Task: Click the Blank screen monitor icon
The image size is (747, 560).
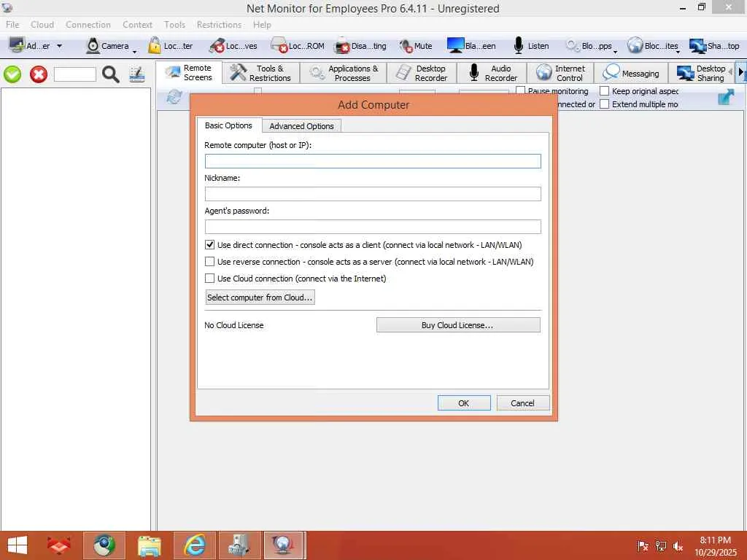Action: 455,45
